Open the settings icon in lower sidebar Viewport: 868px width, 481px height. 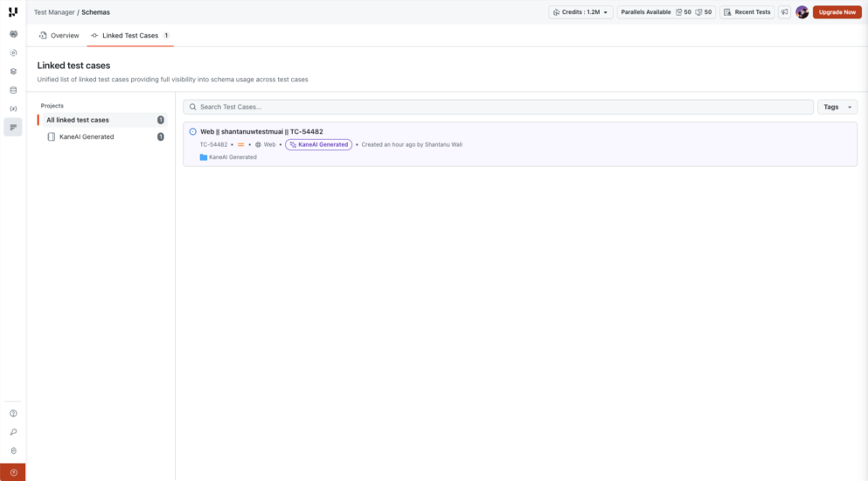tap(13, 450)
